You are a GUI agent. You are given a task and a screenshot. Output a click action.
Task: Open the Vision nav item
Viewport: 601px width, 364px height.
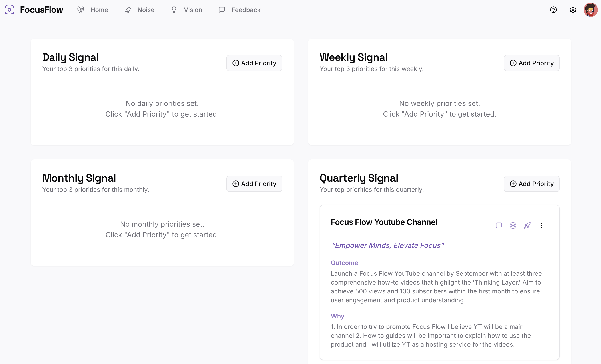click(187, 10)
